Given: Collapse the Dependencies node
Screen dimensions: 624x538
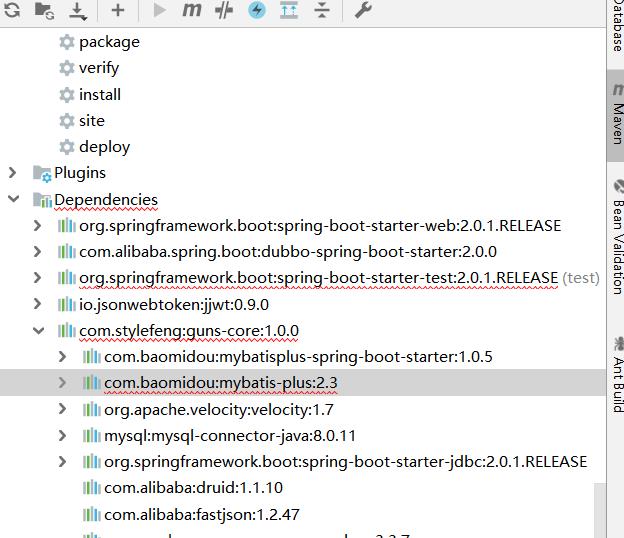Looking at the screenshot, I should pos(14,199).
